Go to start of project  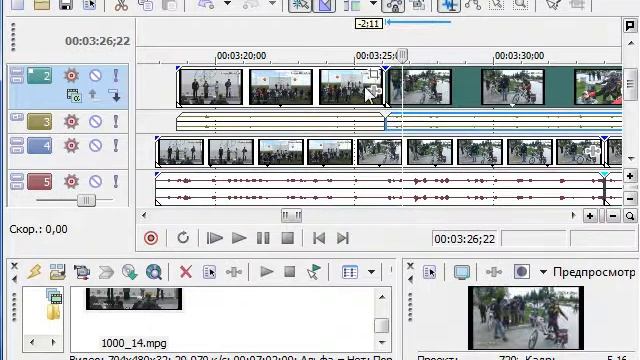click(319, 238)
